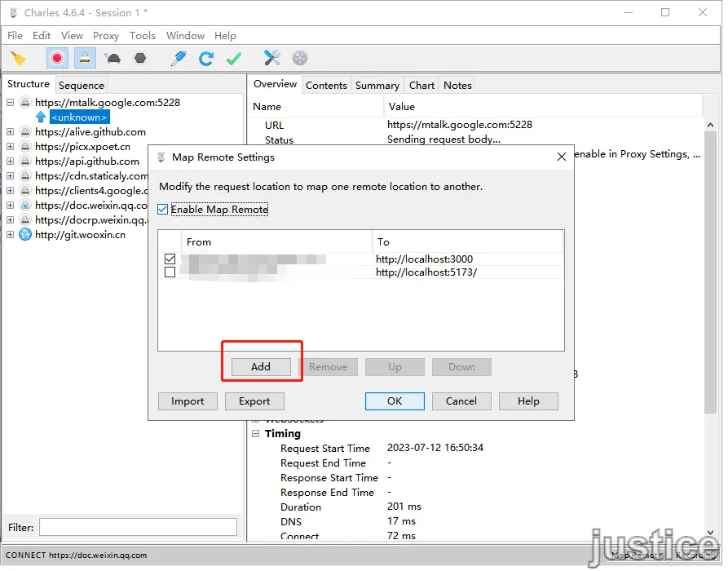Click the scroll up arrow in Overview

click(x=712, y=126)
